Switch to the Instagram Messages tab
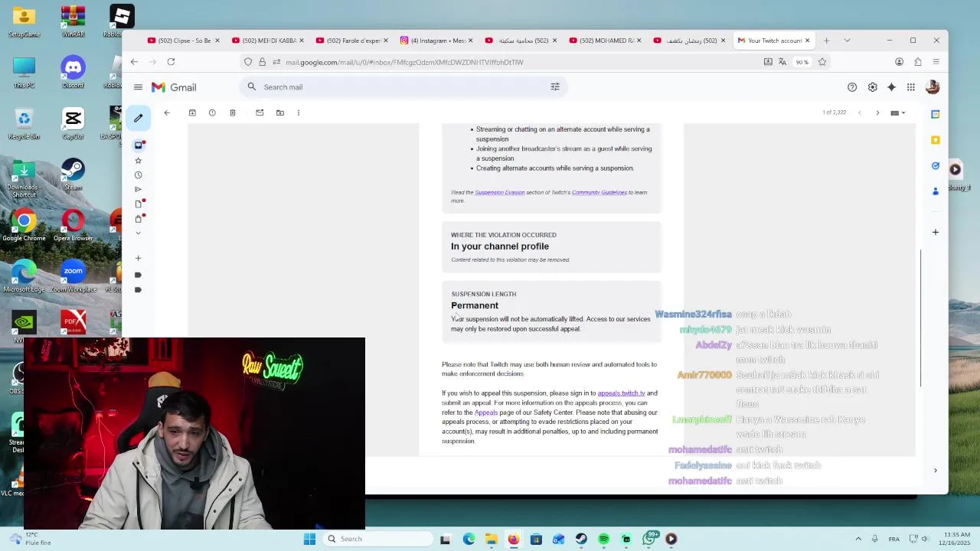Image resolution: width=980 pixels, height=551 pixels. pyautogui.click(x=436, y=41)
